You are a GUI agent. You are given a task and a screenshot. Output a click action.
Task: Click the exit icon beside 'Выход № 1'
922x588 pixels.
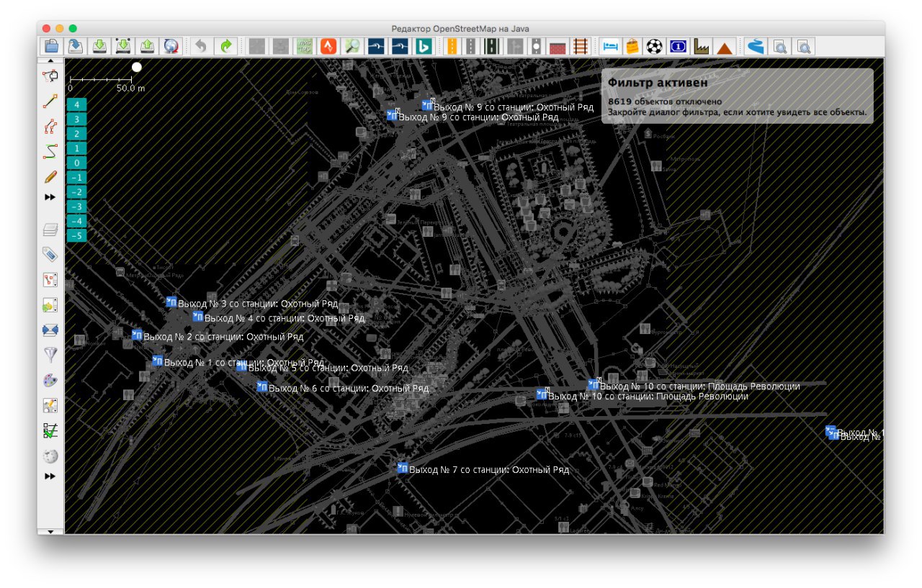click(x=158, y=361)
